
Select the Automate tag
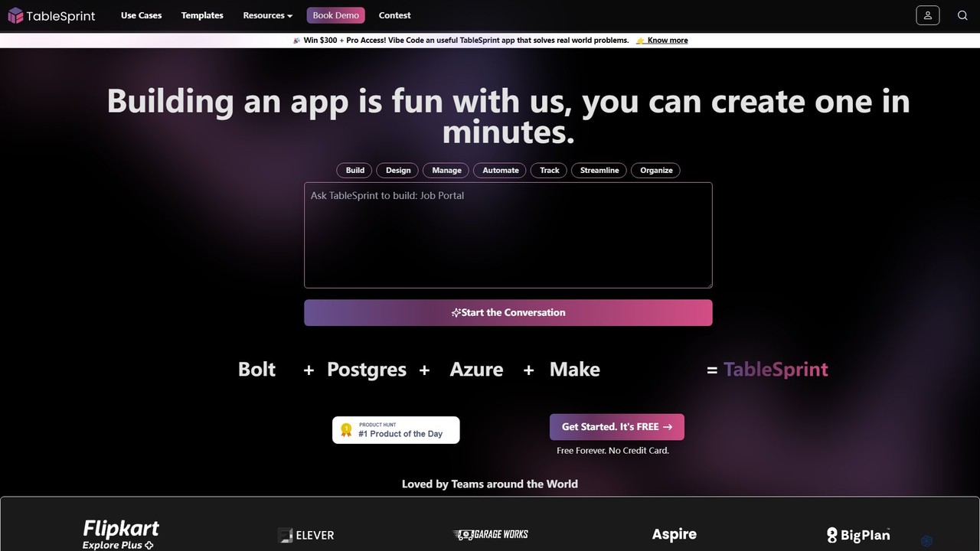pyautogui.click(x=501, y=170)
